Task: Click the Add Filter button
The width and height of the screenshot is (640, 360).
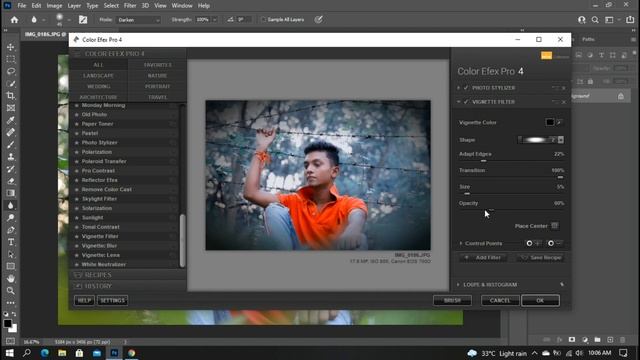Action: coord(483,258)
